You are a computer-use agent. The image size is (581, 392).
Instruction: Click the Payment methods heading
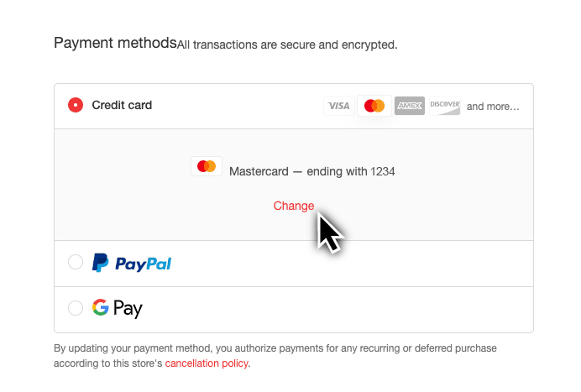pyautogui.click(x=115, y=43)
